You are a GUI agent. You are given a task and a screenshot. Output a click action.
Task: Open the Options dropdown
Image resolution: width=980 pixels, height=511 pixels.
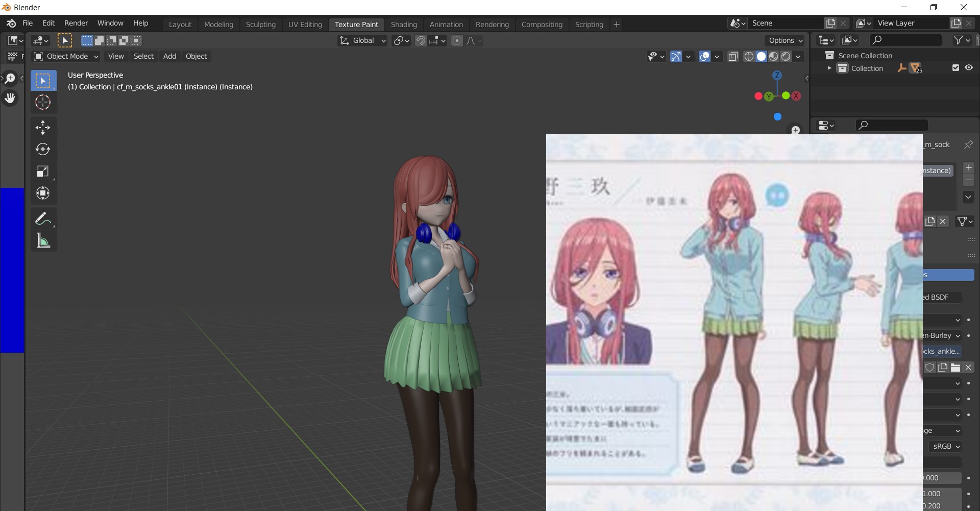point(785,41)
